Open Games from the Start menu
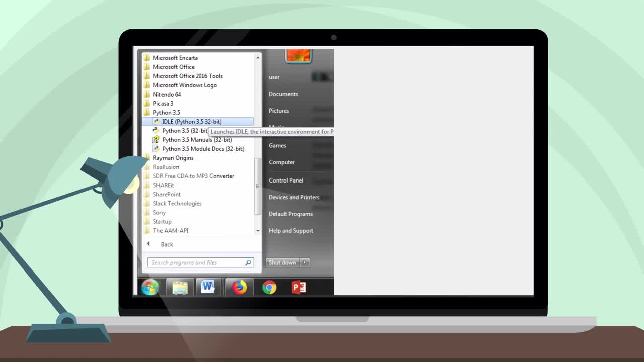Image resolution: width=644 pixels, height=362 pixels. click(277, 145)
